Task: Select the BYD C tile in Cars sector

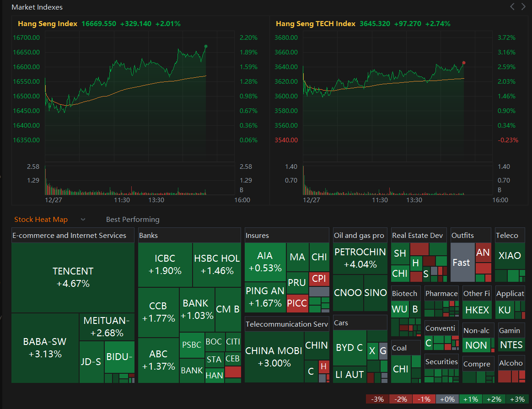Action: click(349, 348)
